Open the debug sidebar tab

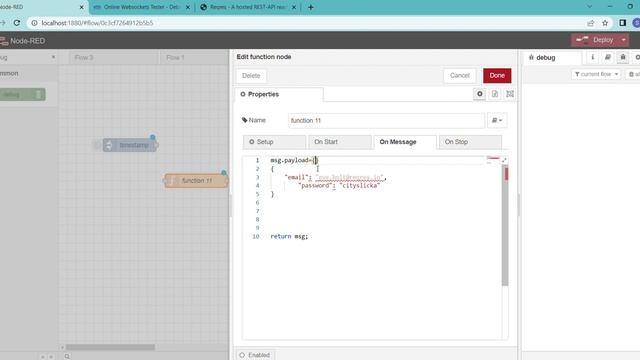coord(552,58)
